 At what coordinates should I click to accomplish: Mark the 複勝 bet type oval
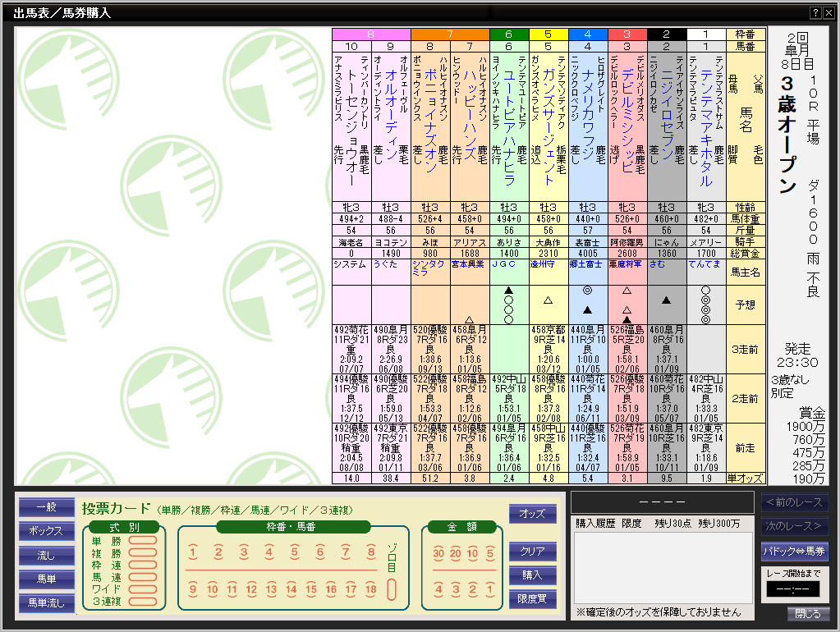[143, 552]
